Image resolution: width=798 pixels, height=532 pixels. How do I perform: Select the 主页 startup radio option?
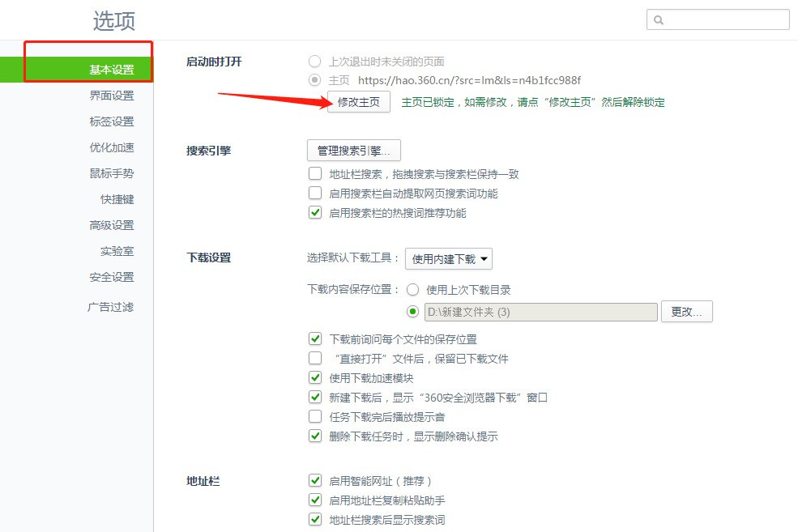coord(314,80)
